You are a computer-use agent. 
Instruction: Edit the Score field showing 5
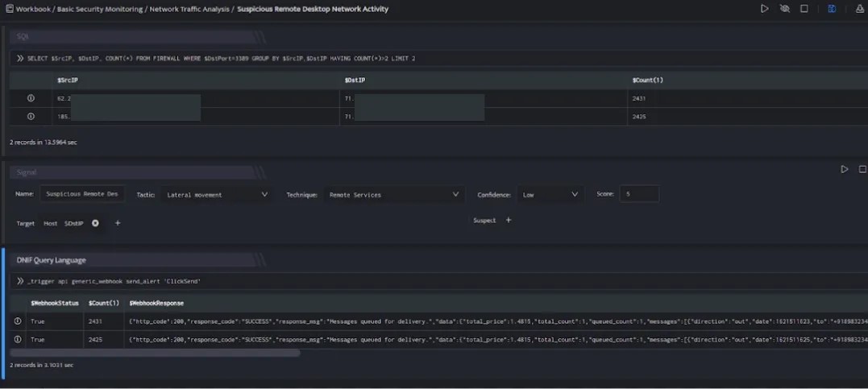(639, 194)
